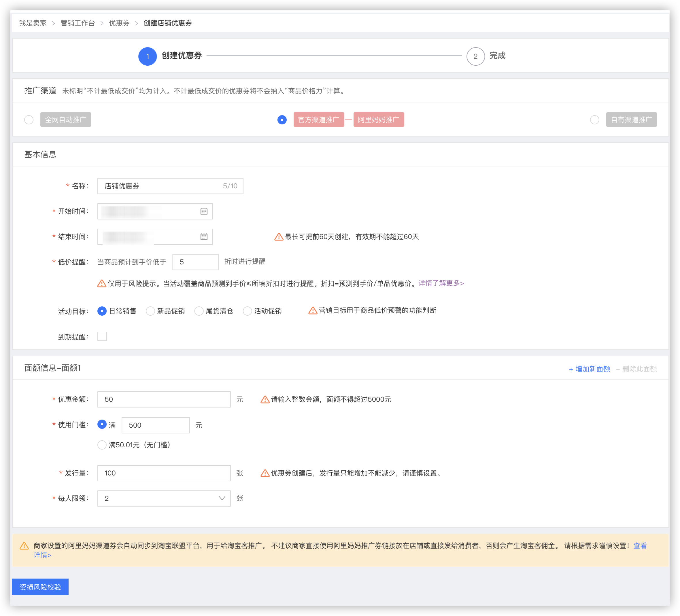Open the end time calendar icon

click(x=204, y=237)
